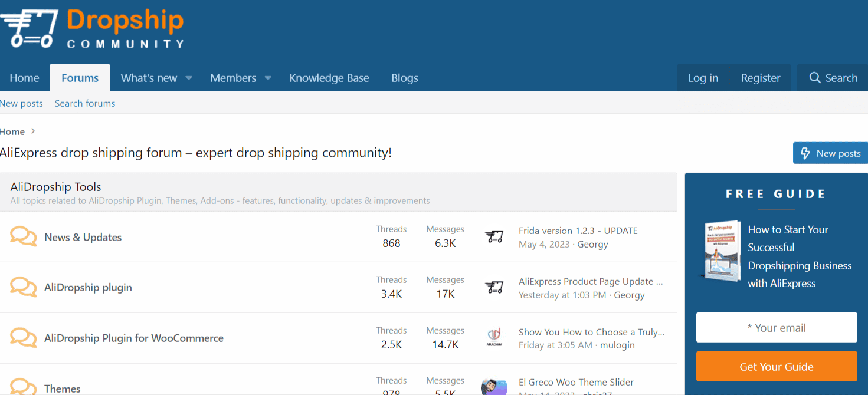This screenshot has width=868, height=395.
Task: Click the Get Your Guide button
Action: click(776, 366)
